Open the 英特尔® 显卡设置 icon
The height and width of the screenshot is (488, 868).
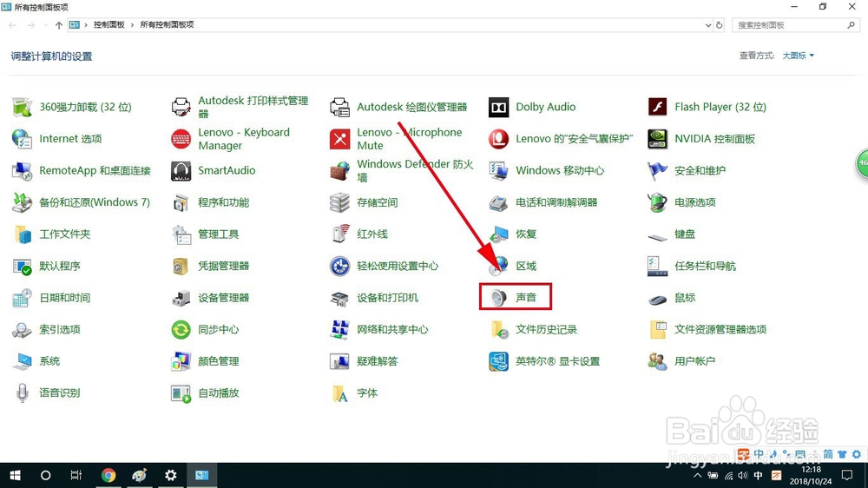click(499, 361)
